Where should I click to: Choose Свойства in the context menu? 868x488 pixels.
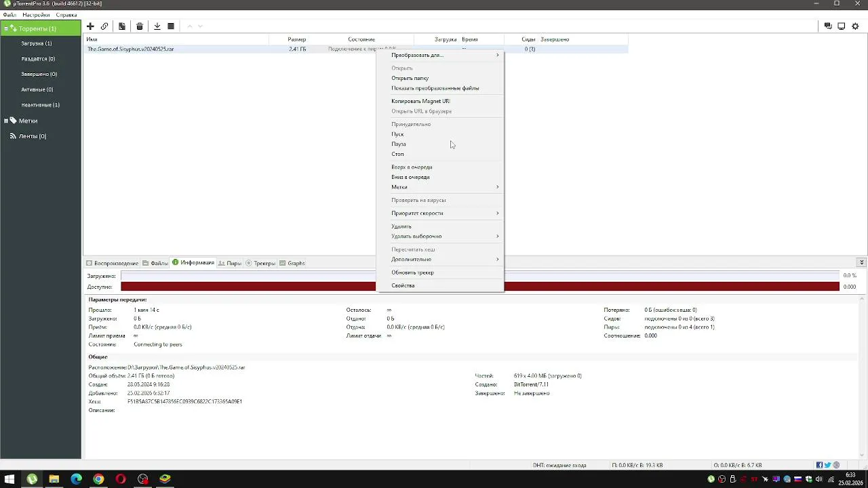point(441,285)
